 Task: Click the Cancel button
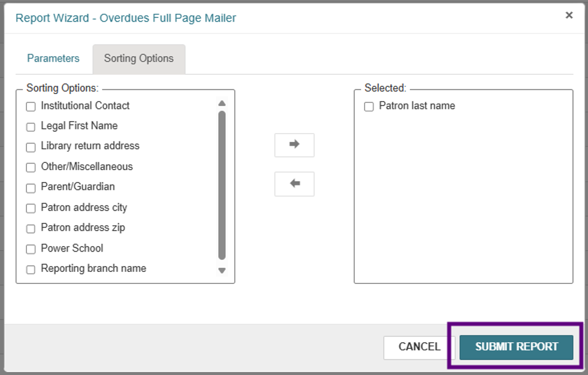419,347
